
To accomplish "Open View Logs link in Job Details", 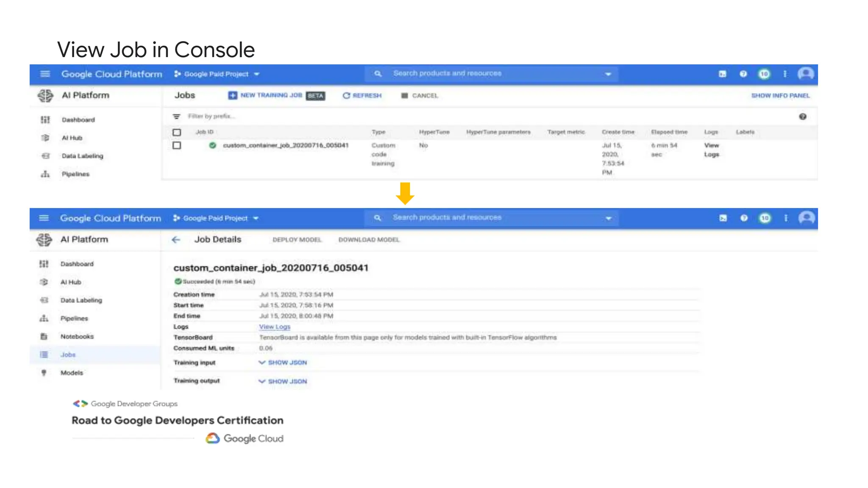I will pyautogui.click(x=275, y=327).
